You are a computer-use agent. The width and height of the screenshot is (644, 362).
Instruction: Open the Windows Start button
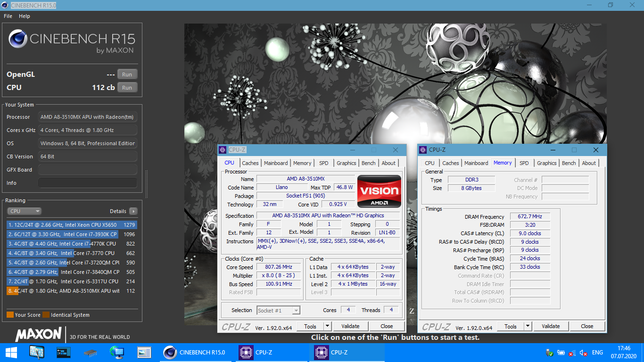pyautogui.click(x=11, y=352)
